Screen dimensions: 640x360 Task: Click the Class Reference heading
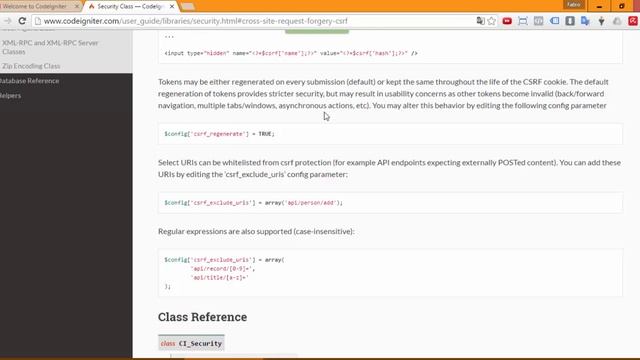[202, 317]
